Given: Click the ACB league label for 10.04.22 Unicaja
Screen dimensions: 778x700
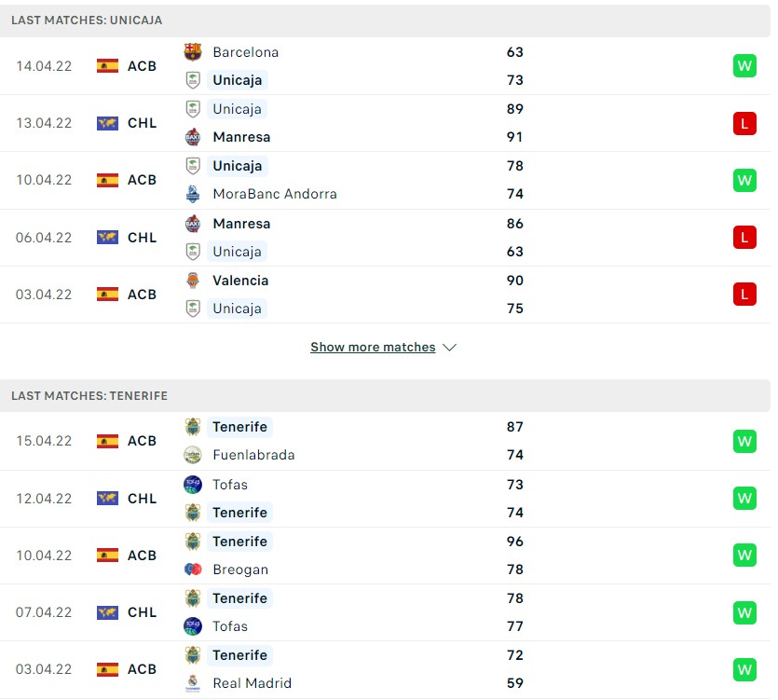Looking at the screenshot, I should [142, 180].
